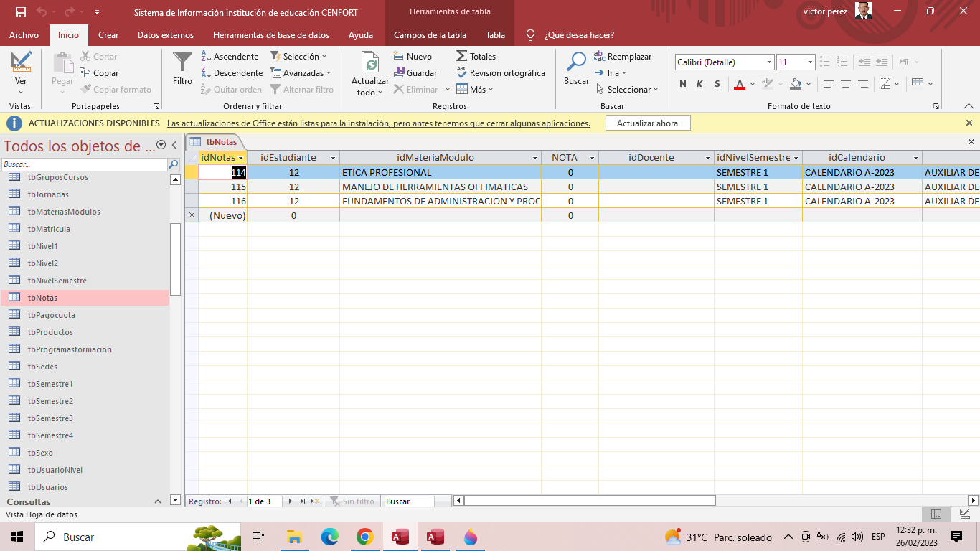
Task: Toggle italic K formatting button
Action: pyautogui.click(x=699, y=84)
